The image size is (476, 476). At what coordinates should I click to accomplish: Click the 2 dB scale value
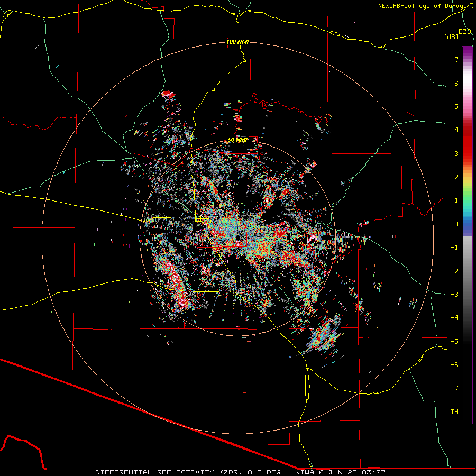pyautogui.click(x=456, y=177)
